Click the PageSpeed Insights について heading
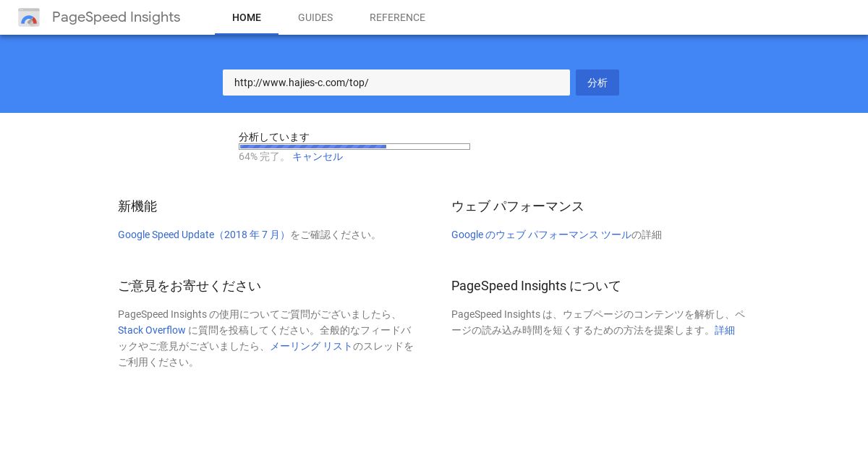Screen dimensions: 868x456 pos(536,286)
